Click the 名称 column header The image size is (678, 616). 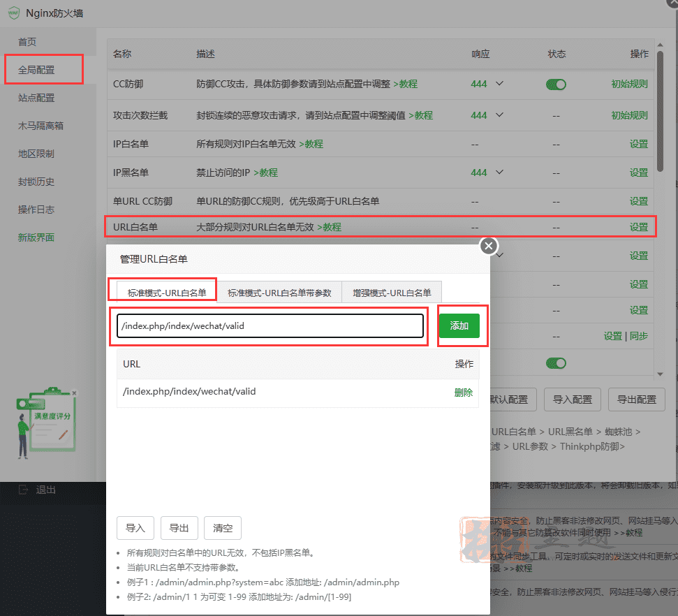122,54
